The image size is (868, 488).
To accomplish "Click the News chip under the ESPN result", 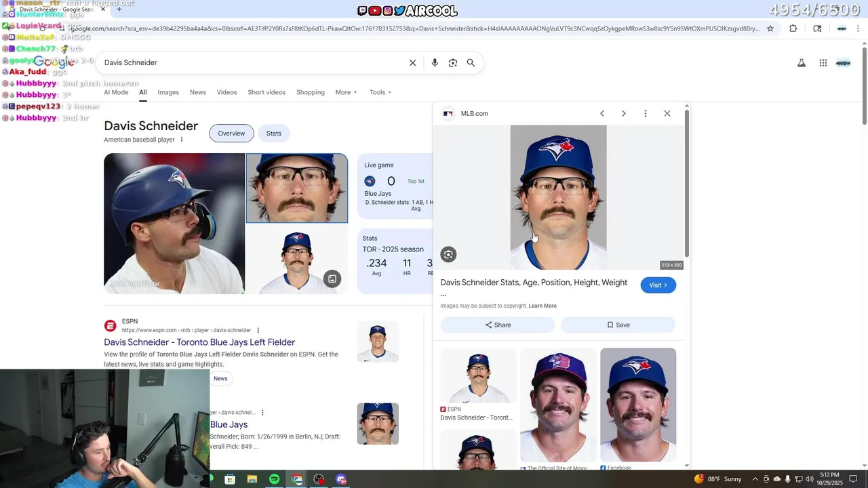I will (x=220, y=378).
